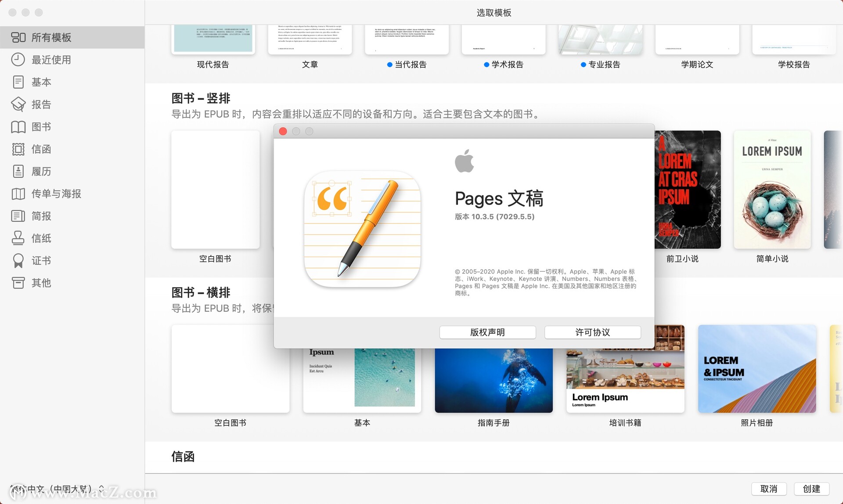The image size is (843, 504).
Task: Open the 最近使用 category
Action: pos(72,60)
